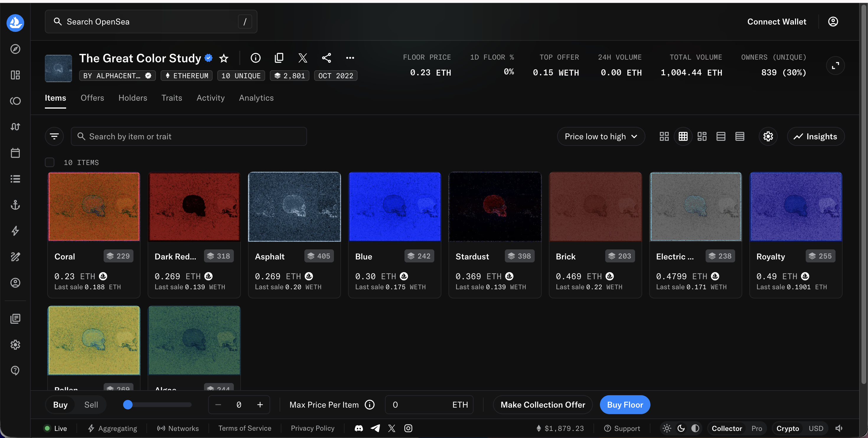
Task: Decrease item quantity with minus button
Action: click(x=218, y=405)
